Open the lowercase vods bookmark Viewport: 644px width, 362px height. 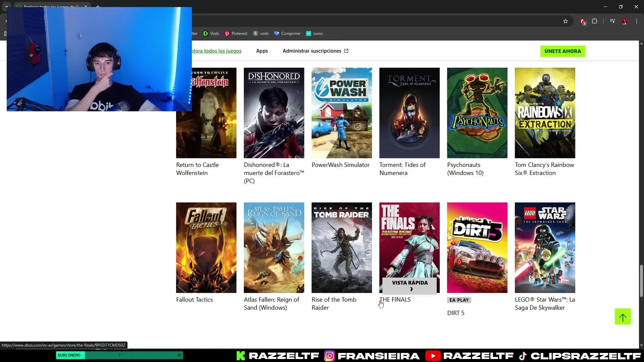[261, 34]
